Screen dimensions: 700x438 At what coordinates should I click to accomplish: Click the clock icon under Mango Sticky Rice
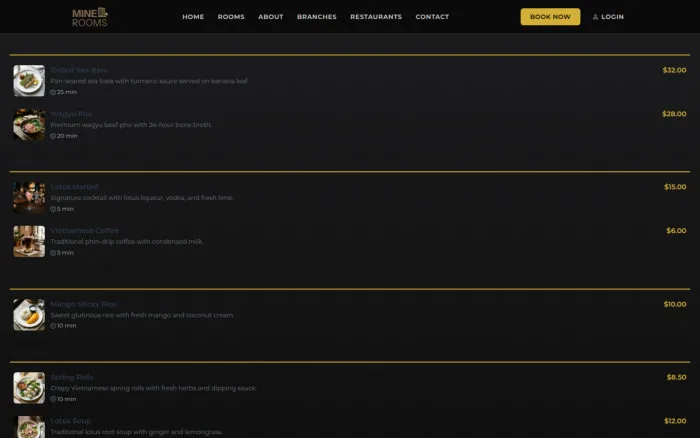(53, 326)
